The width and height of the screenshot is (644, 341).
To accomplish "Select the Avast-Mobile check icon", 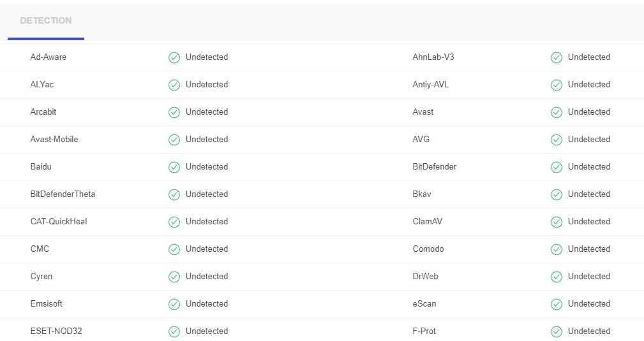I will [174, 140].
